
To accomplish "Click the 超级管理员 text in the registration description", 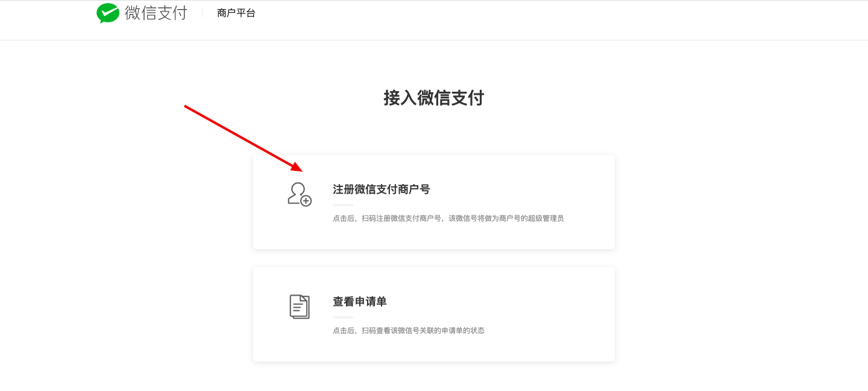I will point(546,218).
